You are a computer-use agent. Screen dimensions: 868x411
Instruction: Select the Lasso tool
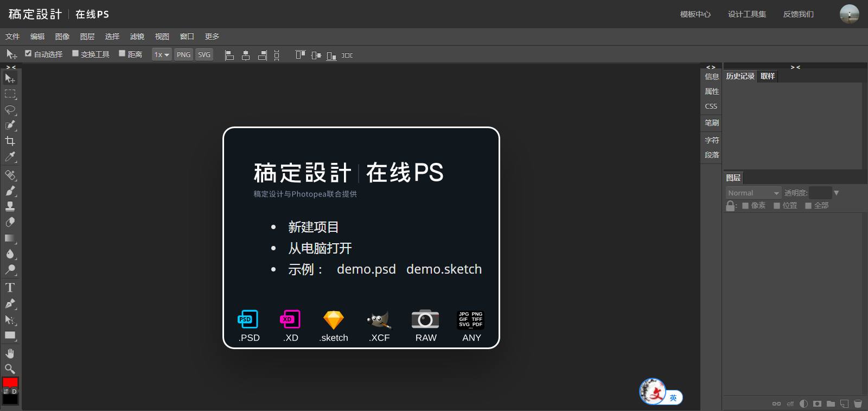[x=10, y=110]
